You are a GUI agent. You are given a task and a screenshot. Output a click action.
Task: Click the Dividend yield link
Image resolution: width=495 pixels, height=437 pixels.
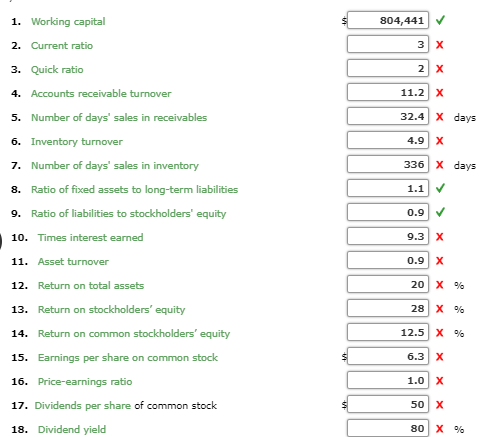72,429
